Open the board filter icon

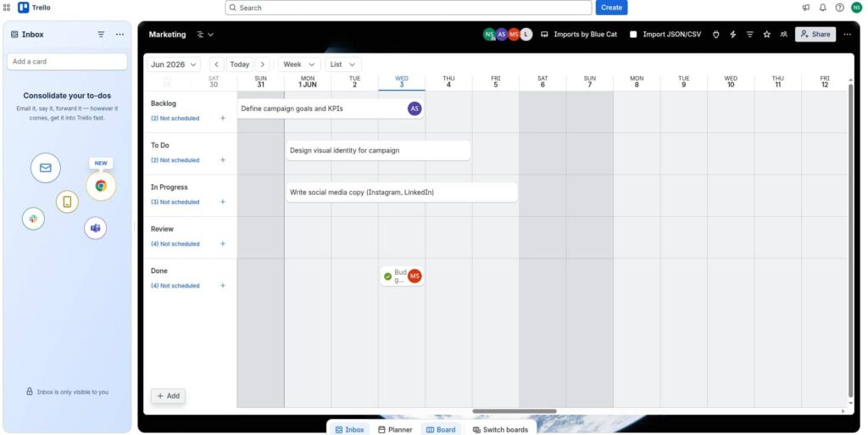coord(749,34)
